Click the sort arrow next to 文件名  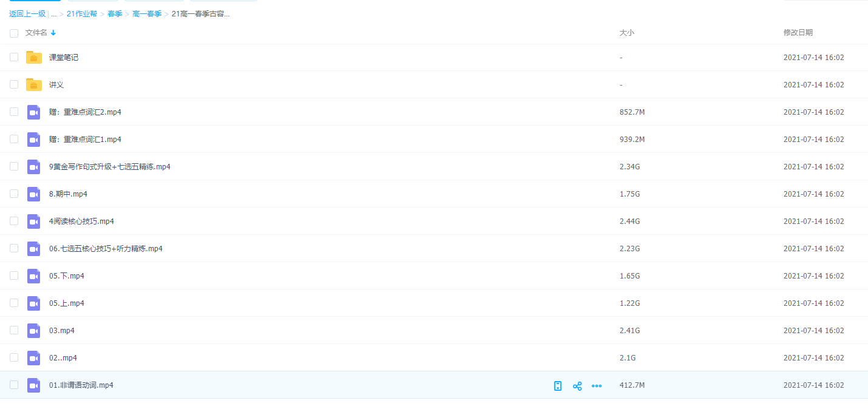pos(53,33)
